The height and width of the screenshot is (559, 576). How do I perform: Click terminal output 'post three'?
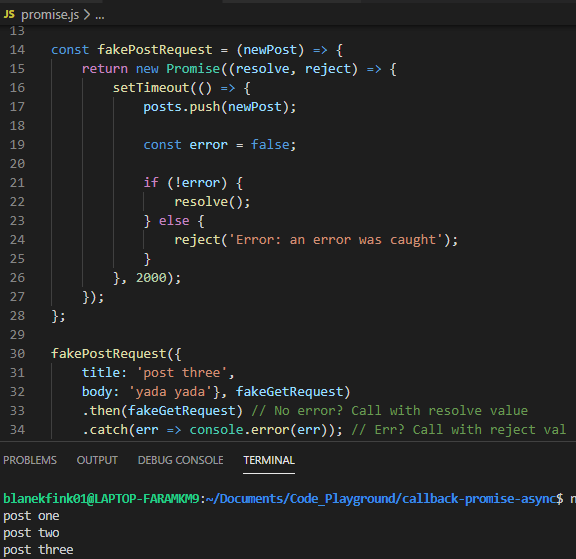[x=38, y=550]
